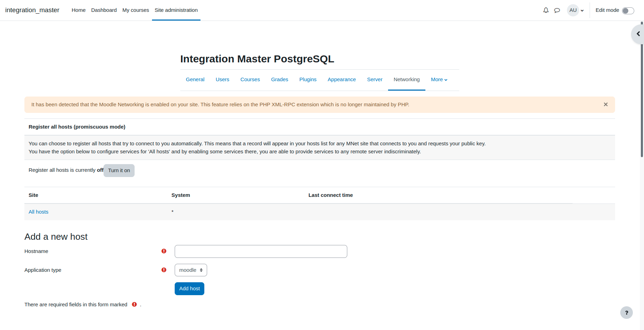Turn on register all hosts
This screenshot has width=644, height=330.
coord(119,170)
